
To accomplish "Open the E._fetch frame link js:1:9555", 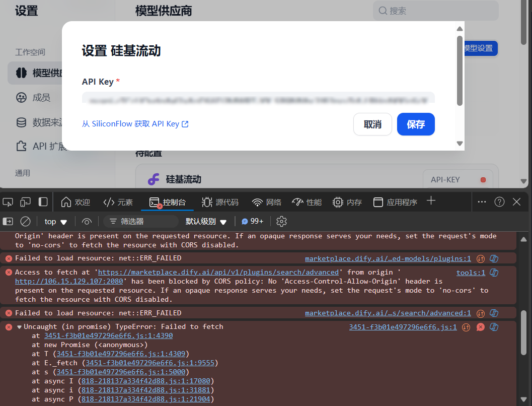I will (150, 363).
